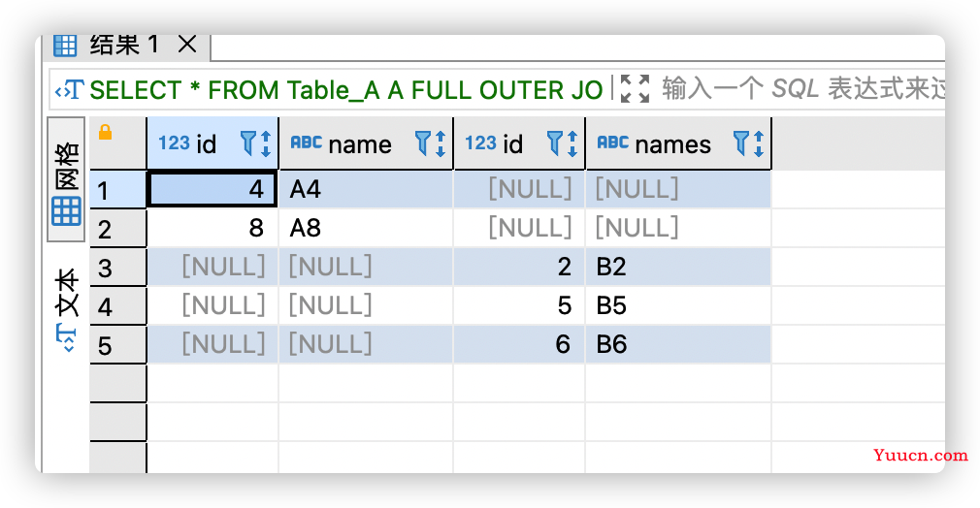Toggle sort arrows in names column header
980x508 pixels.
click(759, 143)
